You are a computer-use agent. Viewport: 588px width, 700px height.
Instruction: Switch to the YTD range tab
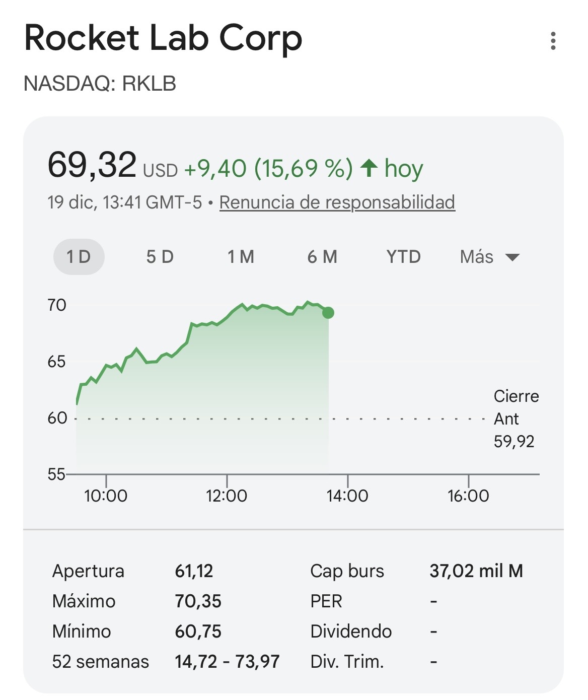pos(403,257)
